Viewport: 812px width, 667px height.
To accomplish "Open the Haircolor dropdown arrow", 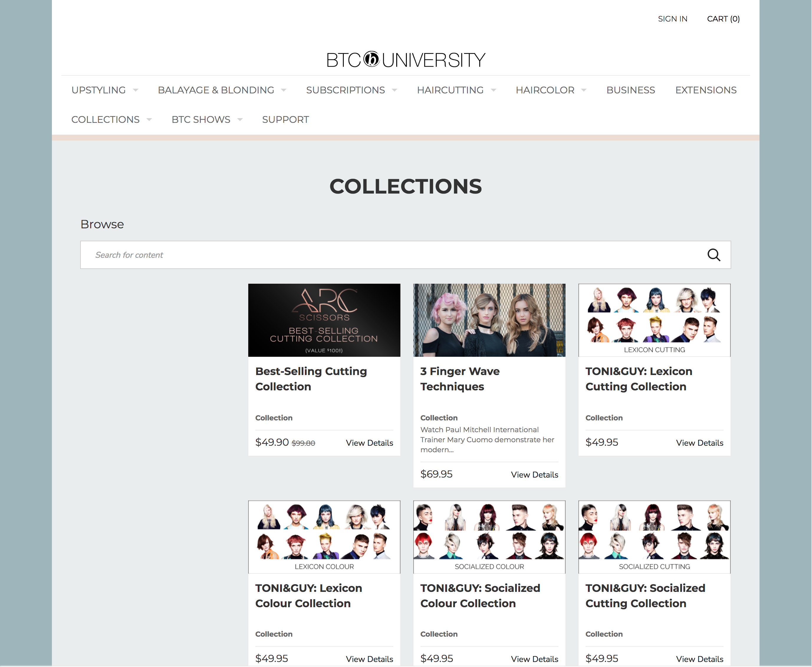I will pyautogui.click(x=583, y=90).
